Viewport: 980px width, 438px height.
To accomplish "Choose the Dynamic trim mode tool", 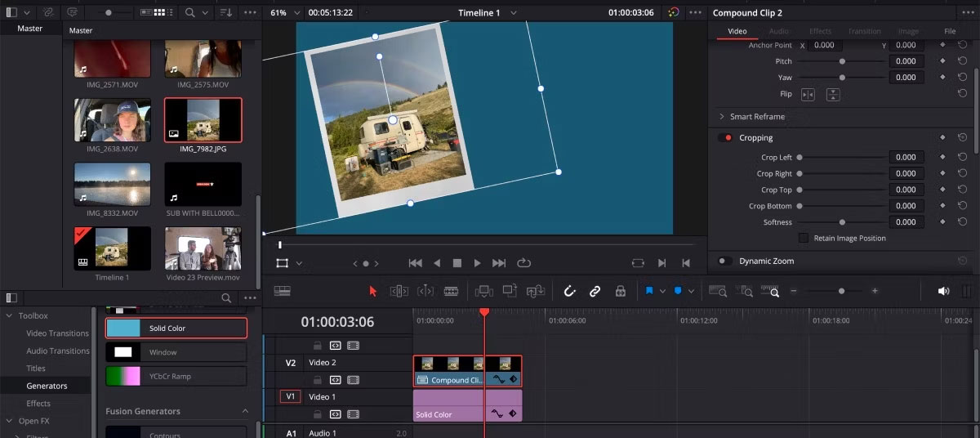I will pyautogui.click(x=425, y=291).
